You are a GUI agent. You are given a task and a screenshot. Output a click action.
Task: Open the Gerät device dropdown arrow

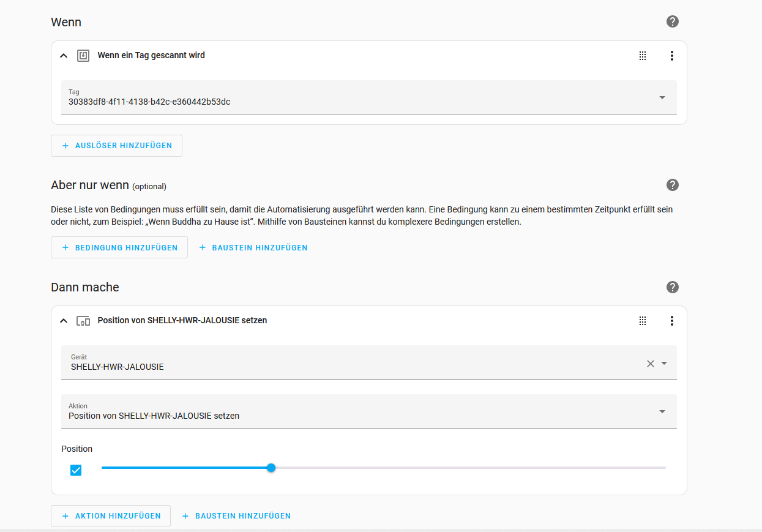point(664,364)
